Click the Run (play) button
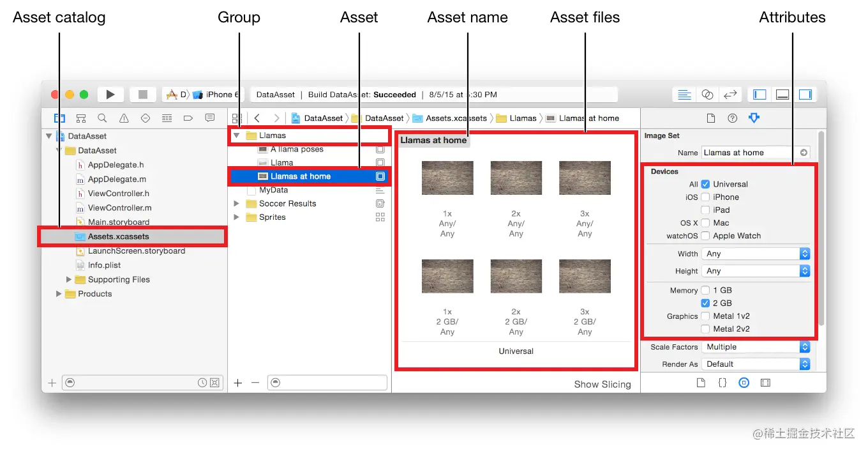868x453 pixels. [x=110, y=95]
